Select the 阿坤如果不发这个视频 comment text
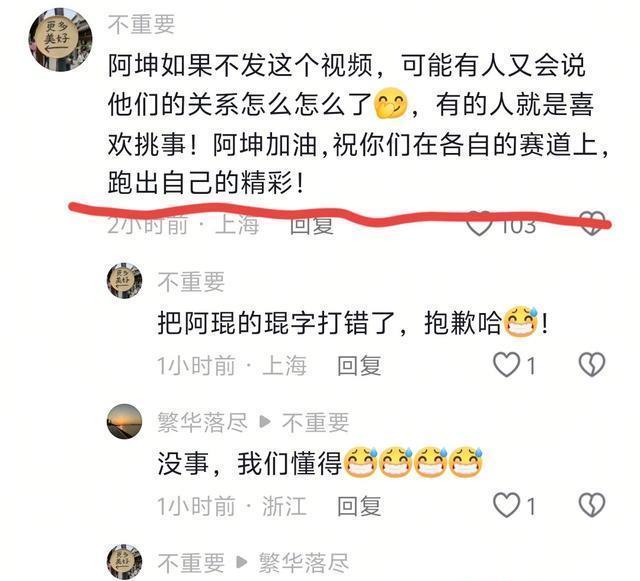This screenshot has width=640, height=581. click(x=358, y=124)
